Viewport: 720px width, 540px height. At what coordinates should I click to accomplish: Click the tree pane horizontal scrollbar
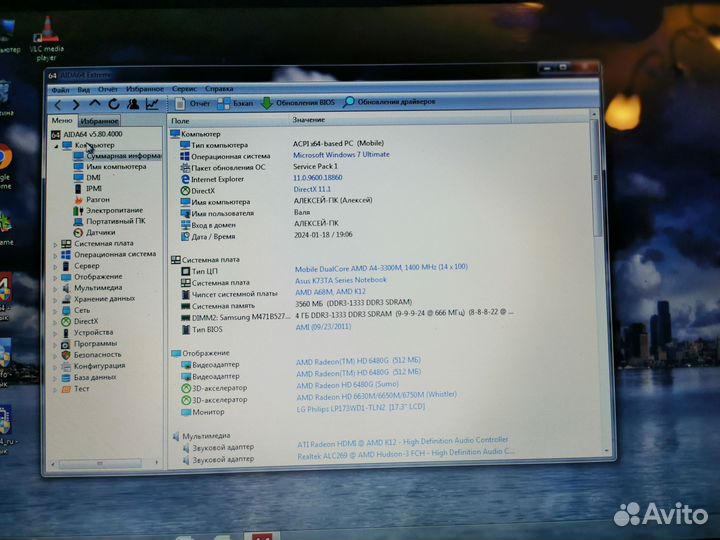pos(105,463)
